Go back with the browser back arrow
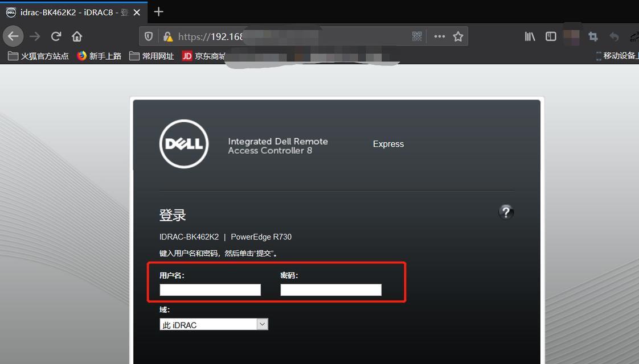639x364 pixels. pos(13,36)
